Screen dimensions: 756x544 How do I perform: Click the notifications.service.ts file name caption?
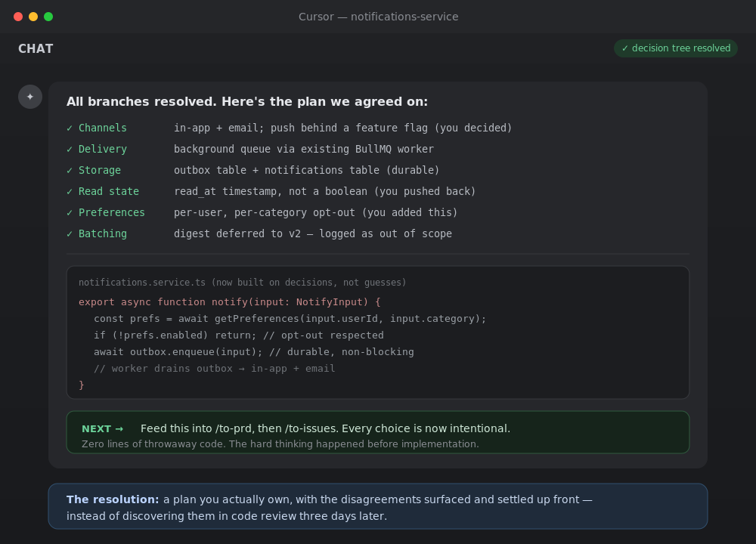(142, 283)
